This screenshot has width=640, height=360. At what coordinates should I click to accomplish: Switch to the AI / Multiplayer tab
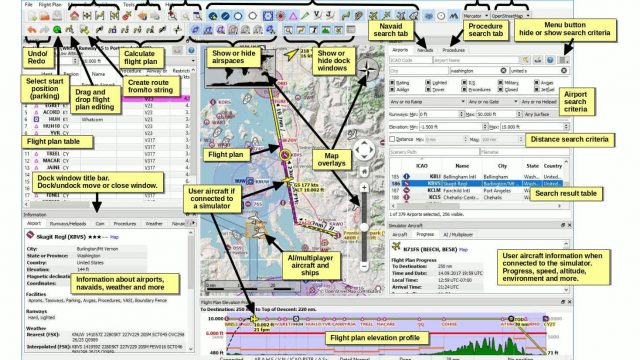458,235
